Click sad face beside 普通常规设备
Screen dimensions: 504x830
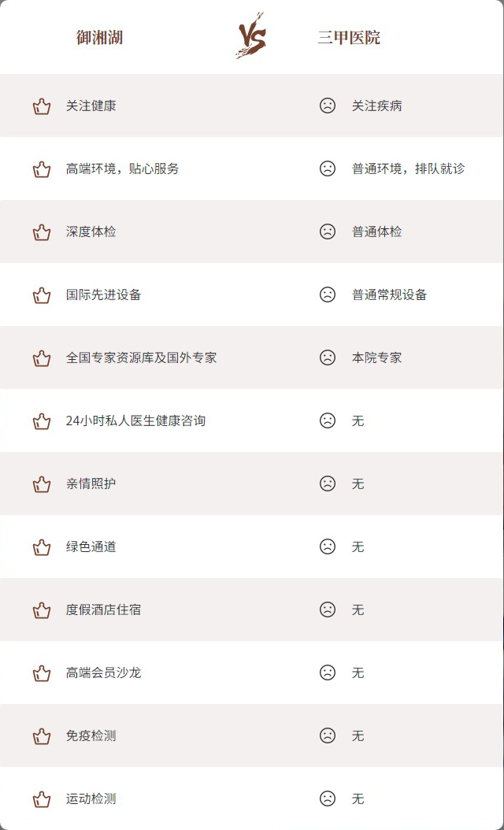click(x=328, y=295)
